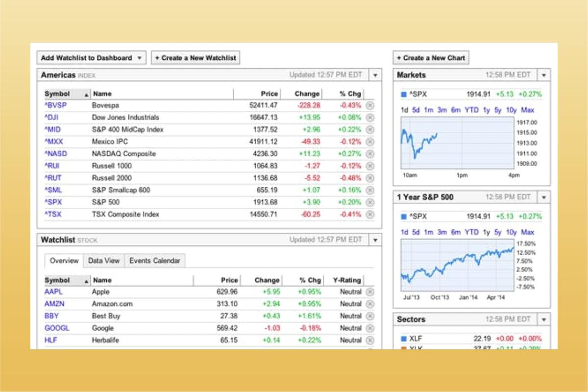Viewport: 588px width, 392px height.
Task: Select 10y range in Markets chart
Action: click(511, 110)
